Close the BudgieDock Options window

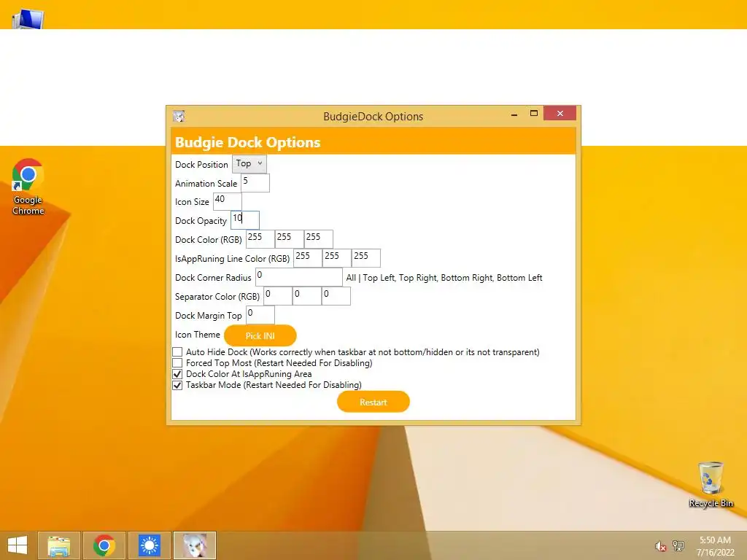560,113
